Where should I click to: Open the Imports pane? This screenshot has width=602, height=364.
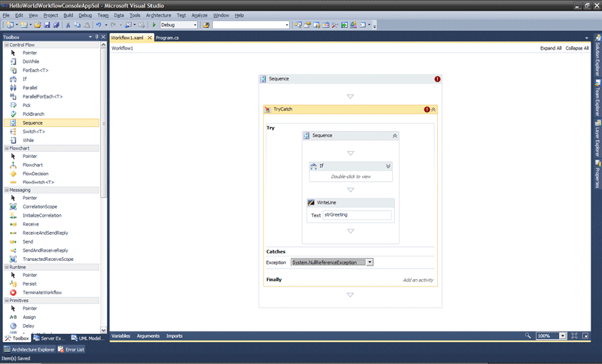(x=175, y=335)
